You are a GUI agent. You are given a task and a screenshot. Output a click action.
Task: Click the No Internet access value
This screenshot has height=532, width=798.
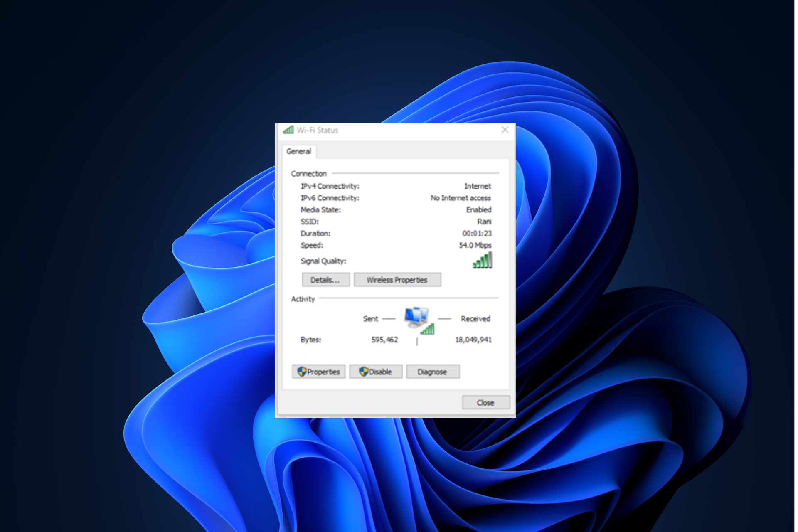coord(461,198)
